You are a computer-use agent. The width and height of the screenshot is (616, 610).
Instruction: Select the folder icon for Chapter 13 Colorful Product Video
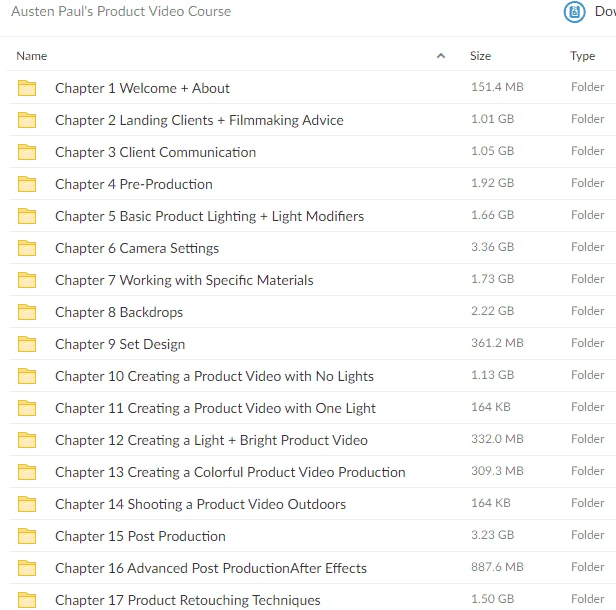coord(27,472)
